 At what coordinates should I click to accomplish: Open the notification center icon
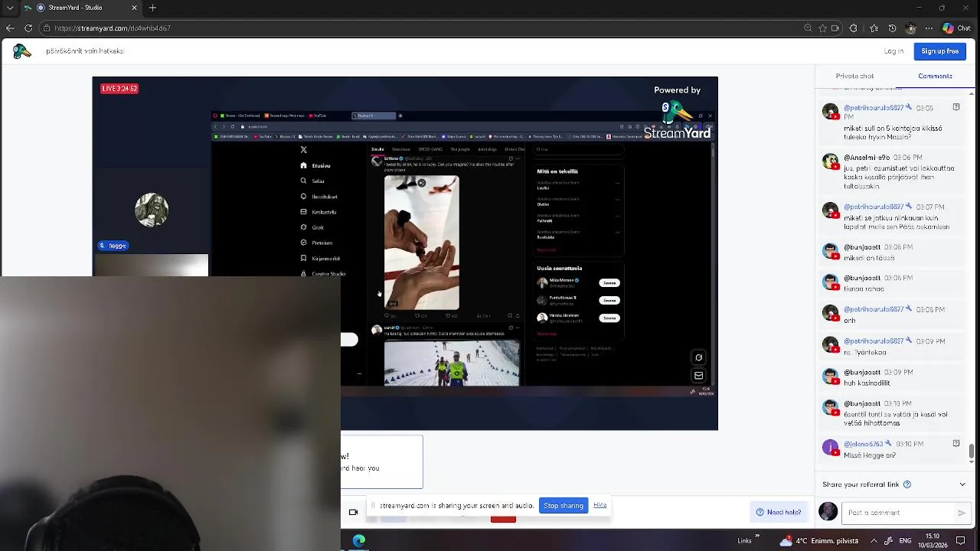tap(960, 540)
